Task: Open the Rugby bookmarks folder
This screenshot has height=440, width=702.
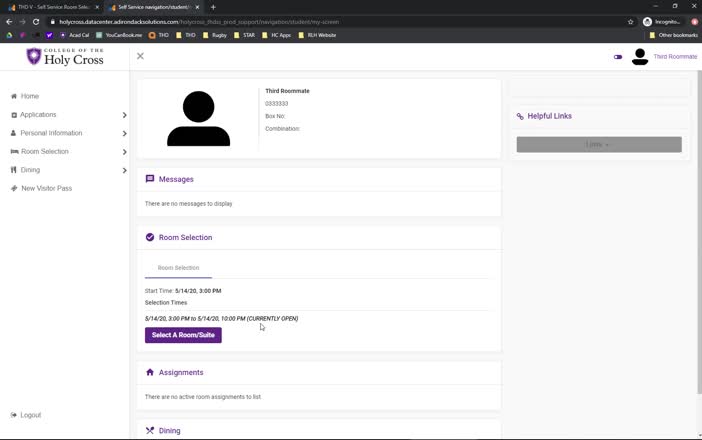Action: 215,35
